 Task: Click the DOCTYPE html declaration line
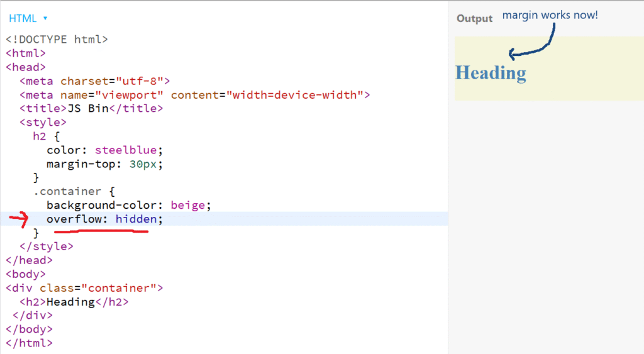click(x=57, y=39)
